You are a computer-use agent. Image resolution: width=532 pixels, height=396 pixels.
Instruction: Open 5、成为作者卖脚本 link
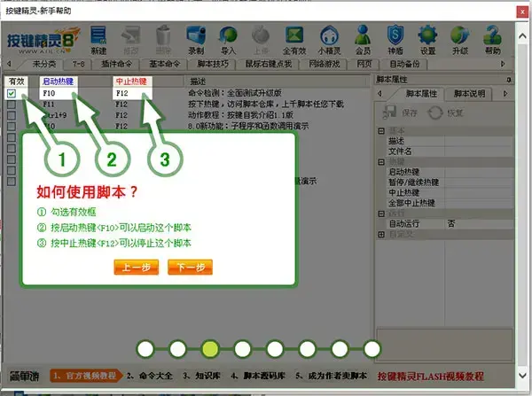pyautogui.click(x=331, y=376)
